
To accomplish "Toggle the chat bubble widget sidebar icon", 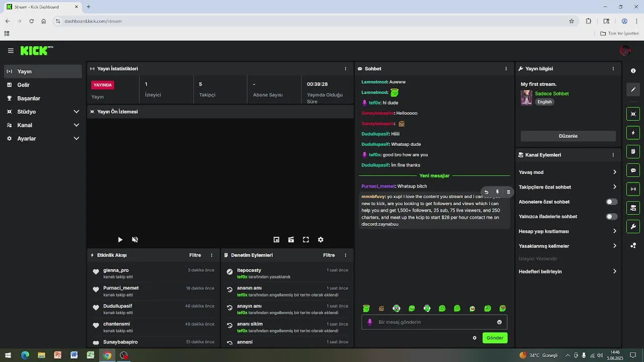I will [x=633, y=170].
